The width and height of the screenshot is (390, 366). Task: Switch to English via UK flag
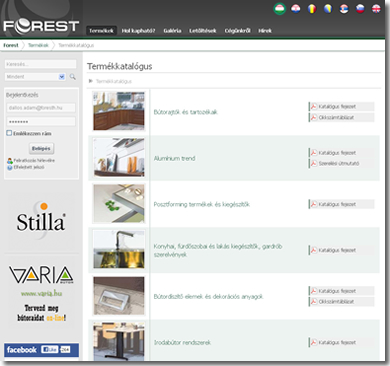pos(376,9)
